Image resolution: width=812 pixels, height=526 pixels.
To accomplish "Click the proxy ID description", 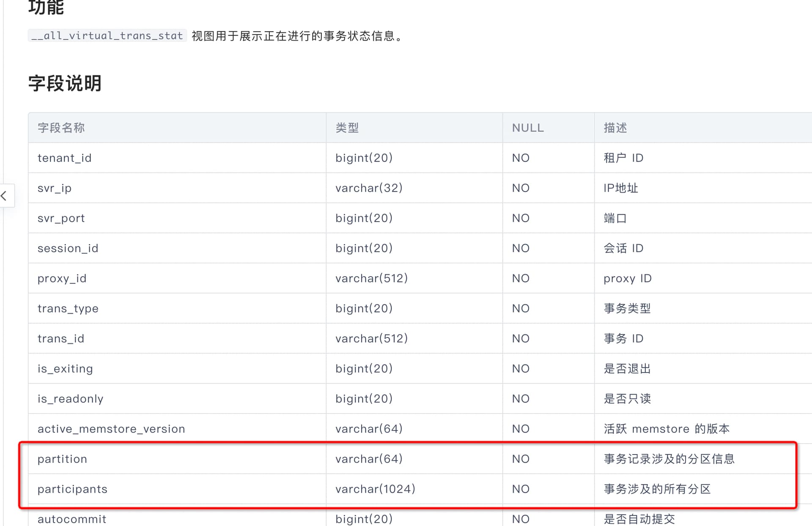I will [x=628, y=278].
